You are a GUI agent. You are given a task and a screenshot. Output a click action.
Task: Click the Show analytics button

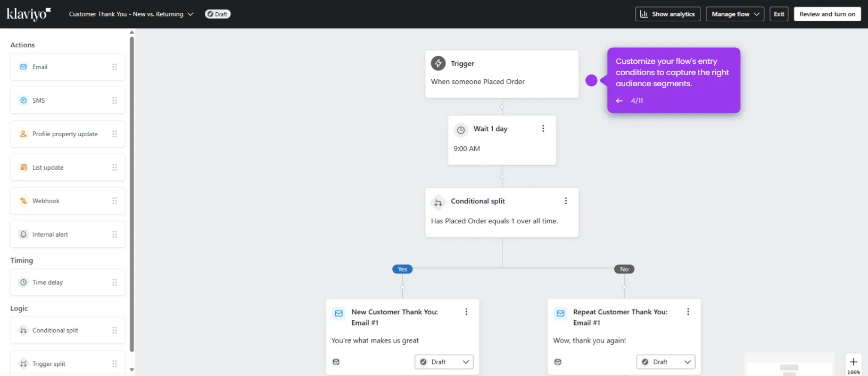click(668, 14)
